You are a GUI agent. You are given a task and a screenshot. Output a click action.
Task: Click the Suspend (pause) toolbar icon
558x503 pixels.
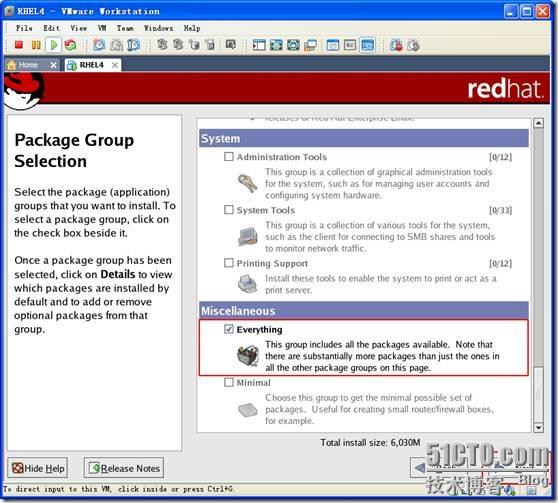pos(36,45)
